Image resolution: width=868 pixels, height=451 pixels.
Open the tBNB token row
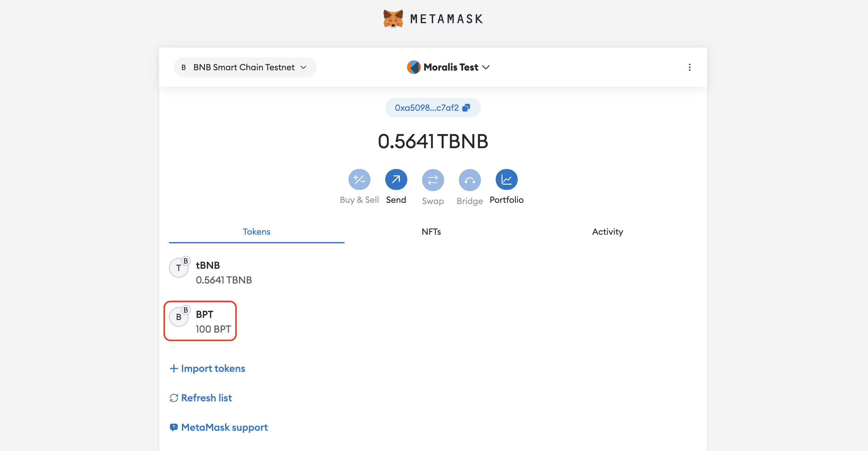[433, 272]
